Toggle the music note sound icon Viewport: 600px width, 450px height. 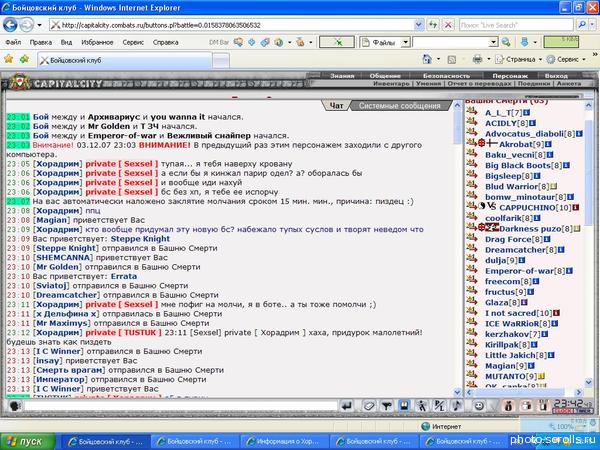(x=457, y=406)
